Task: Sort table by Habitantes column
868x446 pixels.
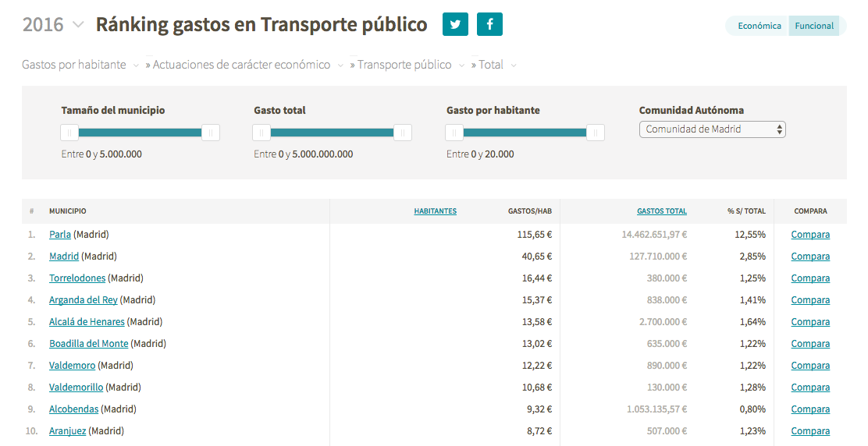Action: point(435,211)
